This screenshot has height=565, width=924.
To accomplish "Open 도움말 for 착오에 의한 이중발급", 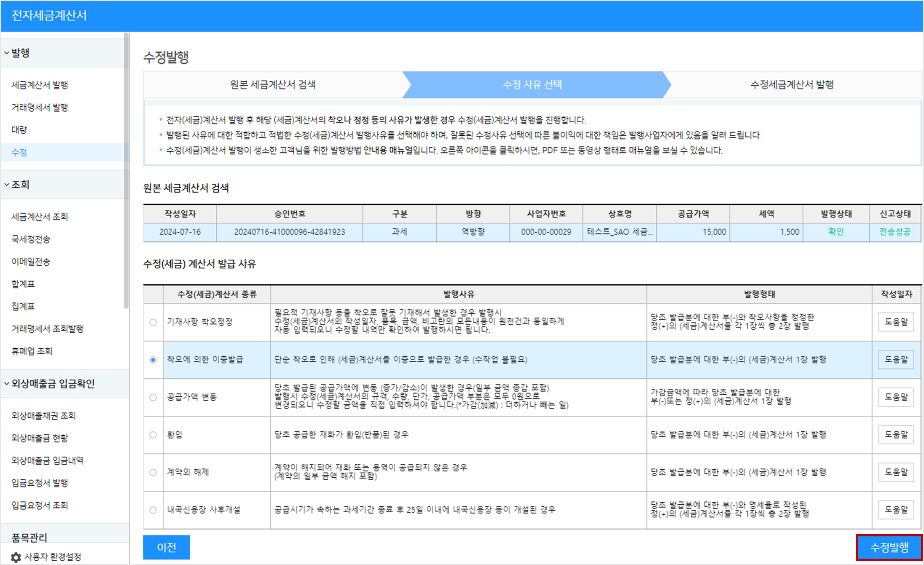I will click(896, 360).
